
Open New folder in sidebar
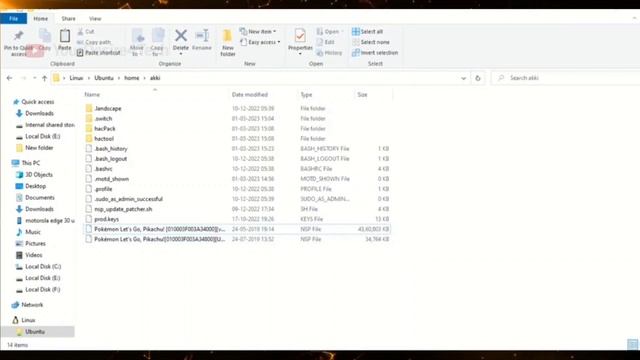pyautogui.click(x=35, y=148)
